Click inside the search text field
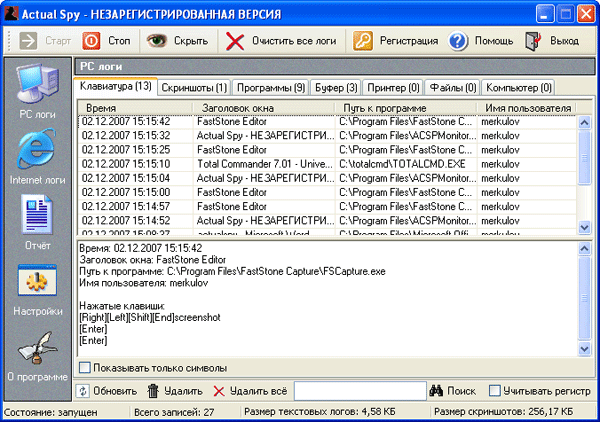Viewport: 600px width, 422px height. (360, 391)
